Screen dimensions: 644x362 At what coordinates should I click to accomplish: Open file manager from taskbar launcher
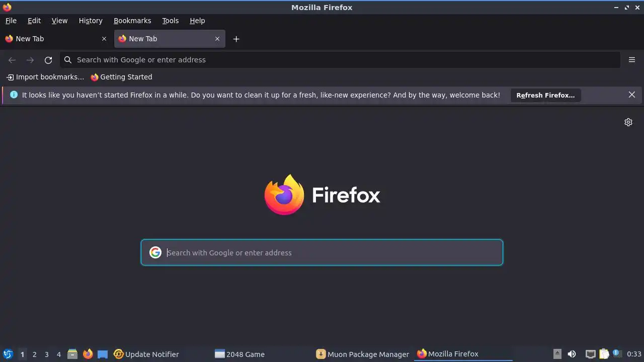tap(72, 354)
